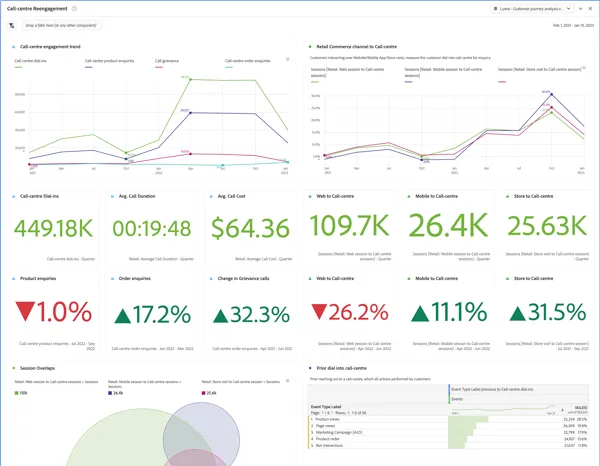This screenshot has height=466, width=600.
Task: Select the 449.18K dial-ins value
Action: coord(54,228)
